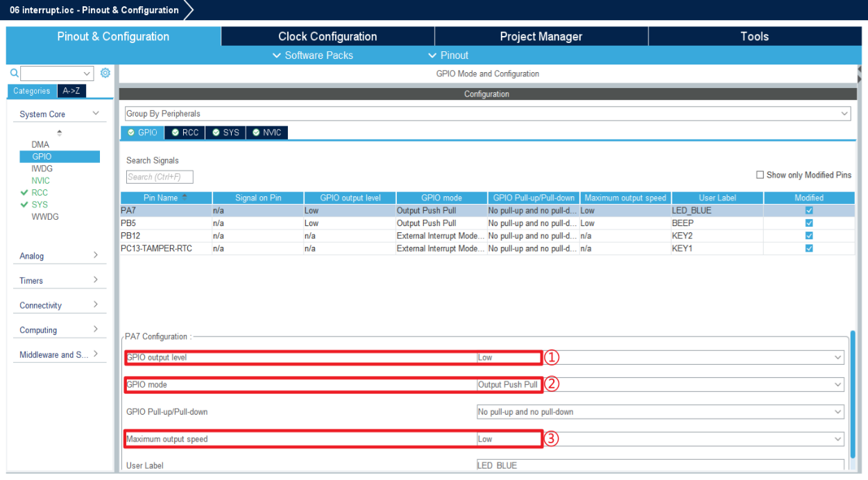The height and width of the screenshot is (480, 868).
Task: Sort by User Label column header
Action: [717, 198]
